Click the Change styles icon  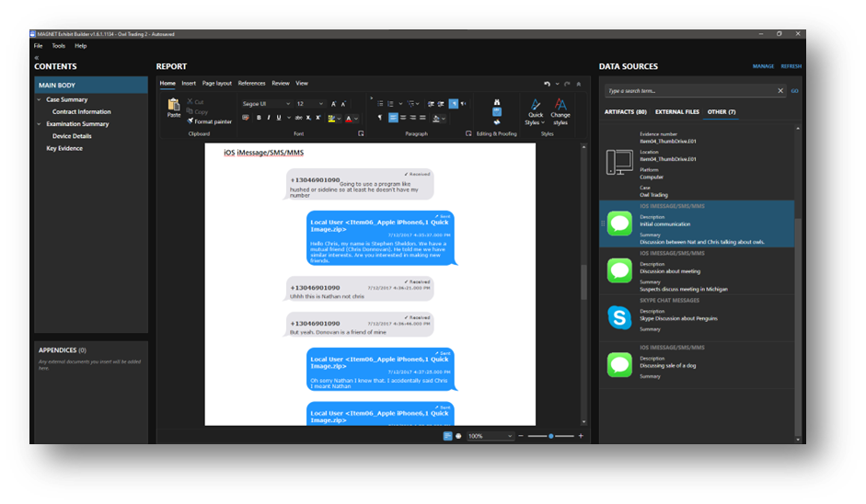coord(560,112)
